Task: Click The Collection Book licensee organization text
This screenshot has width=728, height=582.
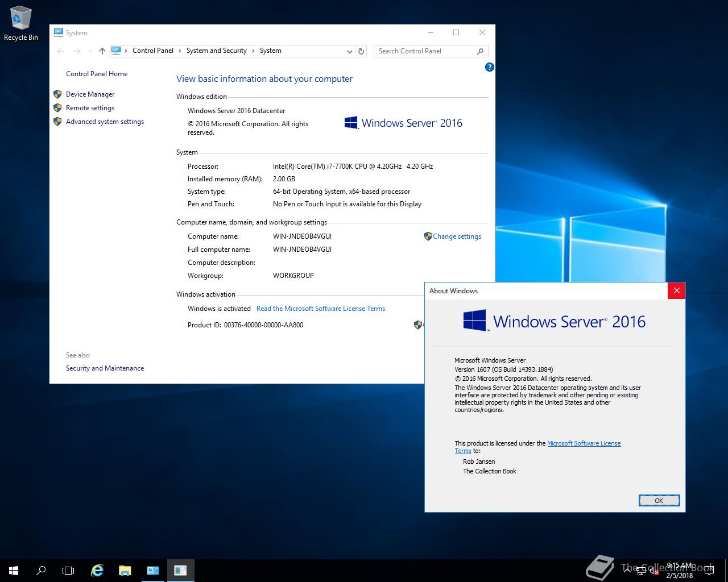Action: (x=490, y=471)
